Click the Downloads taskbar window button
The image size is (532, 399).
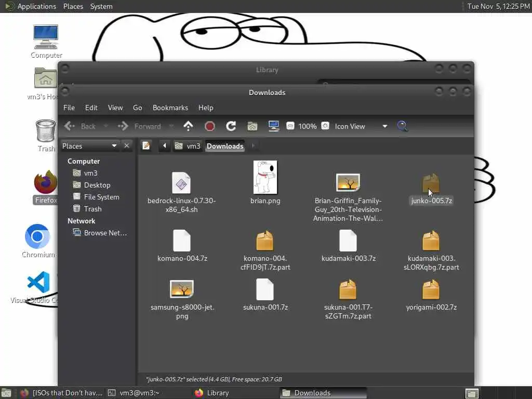[x=323, y=393]
